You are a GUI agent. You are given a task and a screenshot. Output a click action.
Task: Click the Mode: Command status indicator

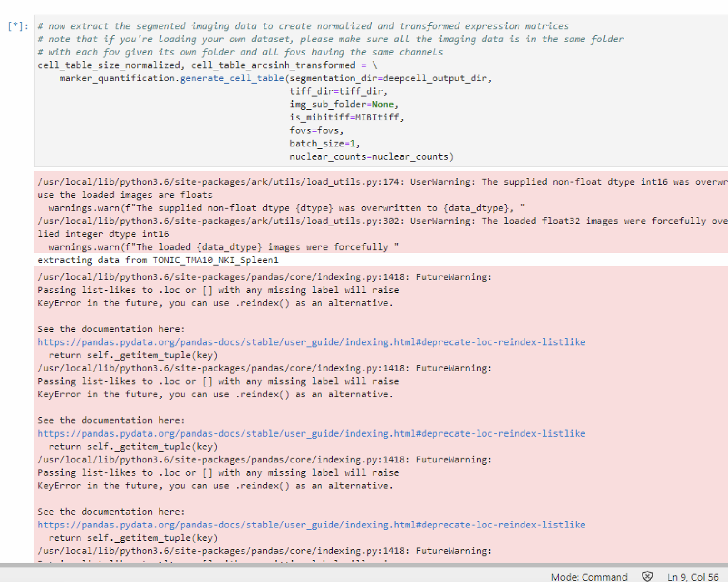589,577
